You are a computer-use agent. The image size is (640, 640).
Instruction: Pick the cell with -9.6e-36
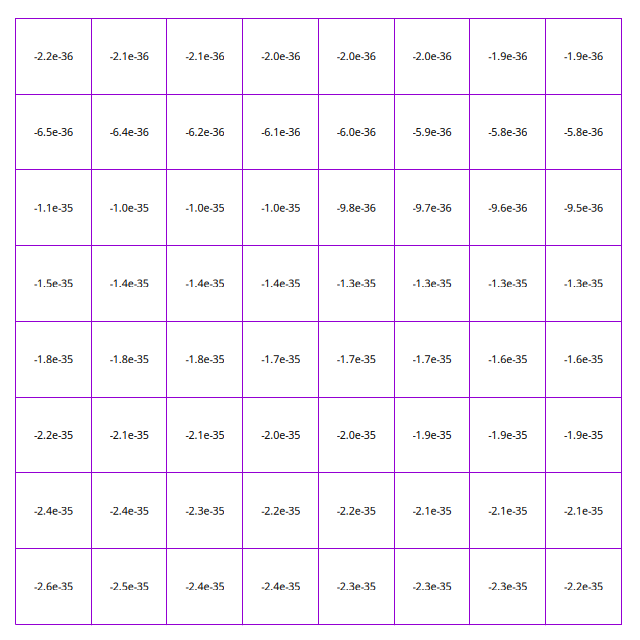(x=508, y=208)
